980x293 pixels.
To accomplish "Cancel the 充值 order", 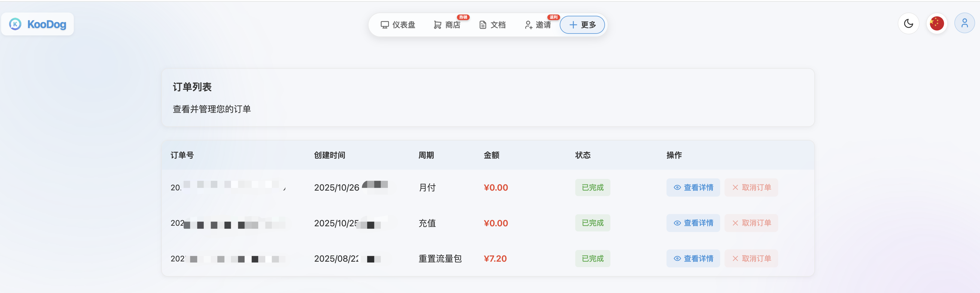I will point(751,223).
